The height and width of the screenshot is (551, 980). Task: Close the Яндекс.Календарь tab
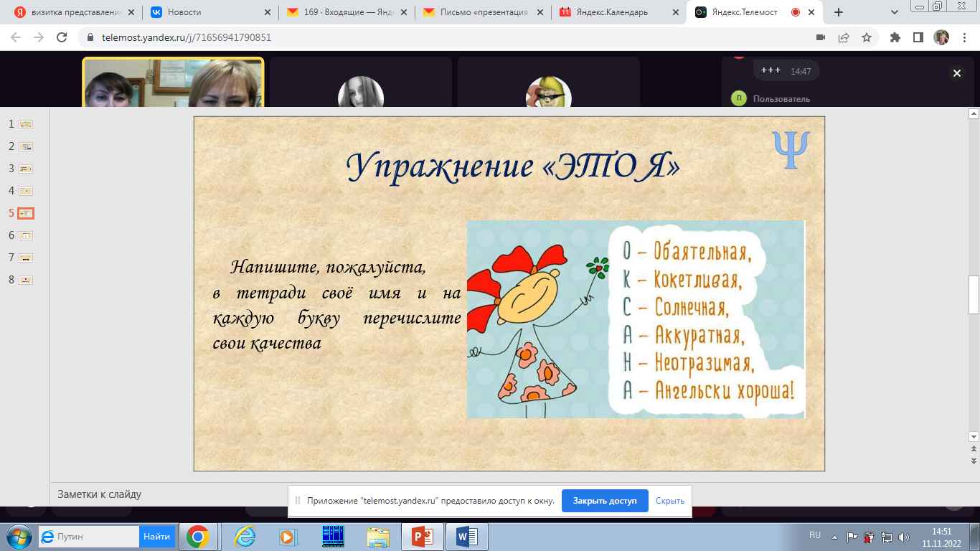(x=676, y=12)
